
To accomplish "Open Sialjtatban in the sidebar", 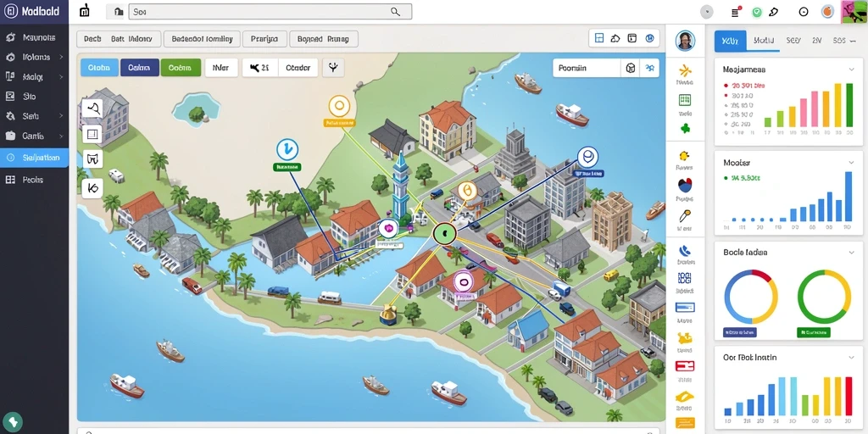I will pos(34,158).
